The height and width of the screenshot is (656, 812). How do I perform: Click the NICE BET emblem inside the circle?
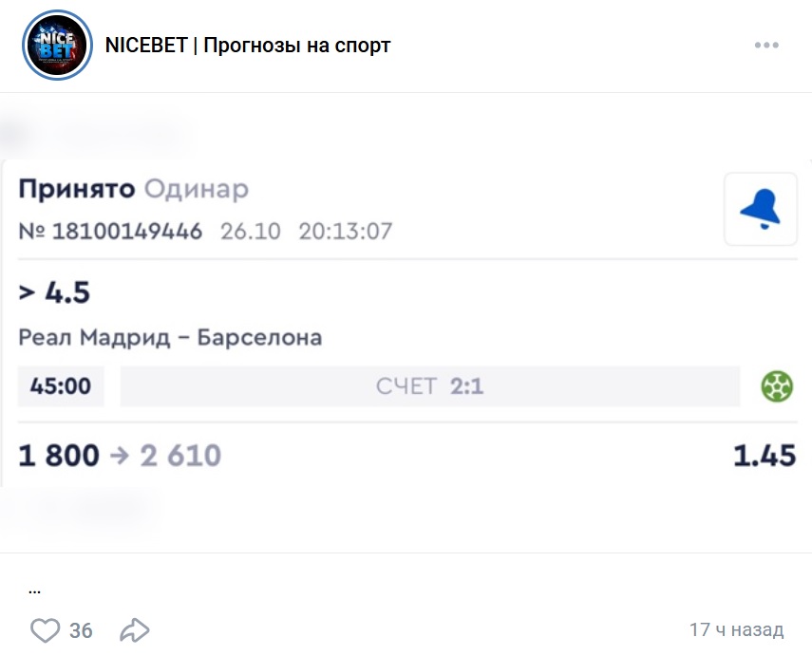click(57, 45)
